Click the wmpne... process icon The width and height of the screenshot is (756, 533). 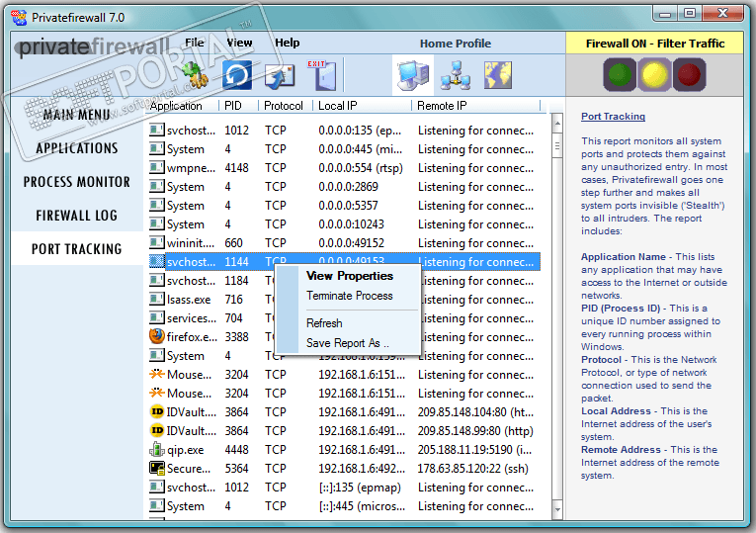point(157,167)
